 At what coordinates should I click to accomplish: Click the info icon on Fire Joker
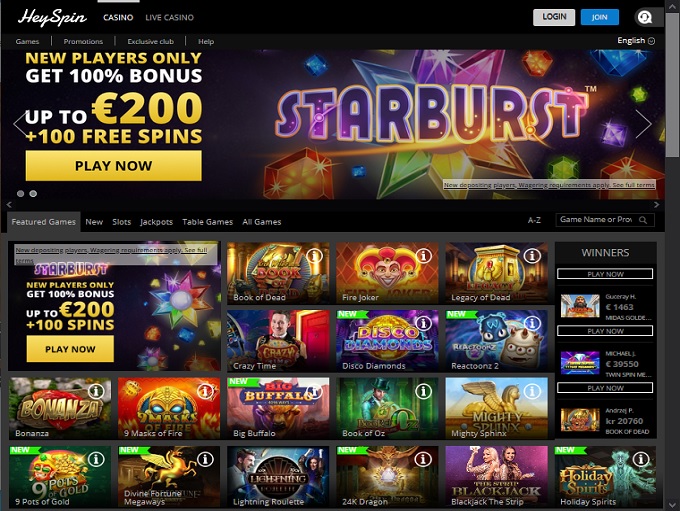pyautogui.click(x=424, y=256)
